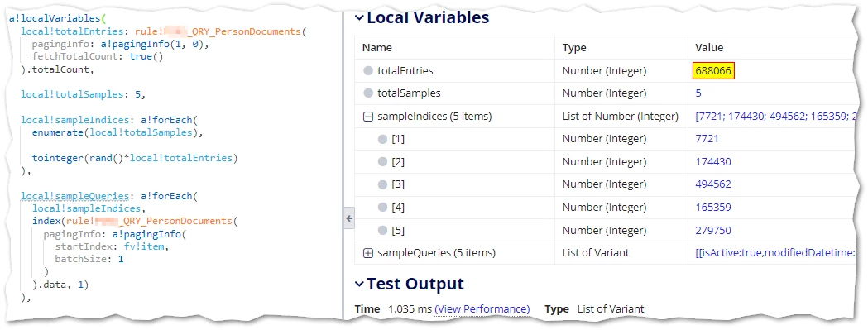Select the value 494562 in row [3]
Image resolution: width=868 pixels, height=330 pixels.
(713, 185)
